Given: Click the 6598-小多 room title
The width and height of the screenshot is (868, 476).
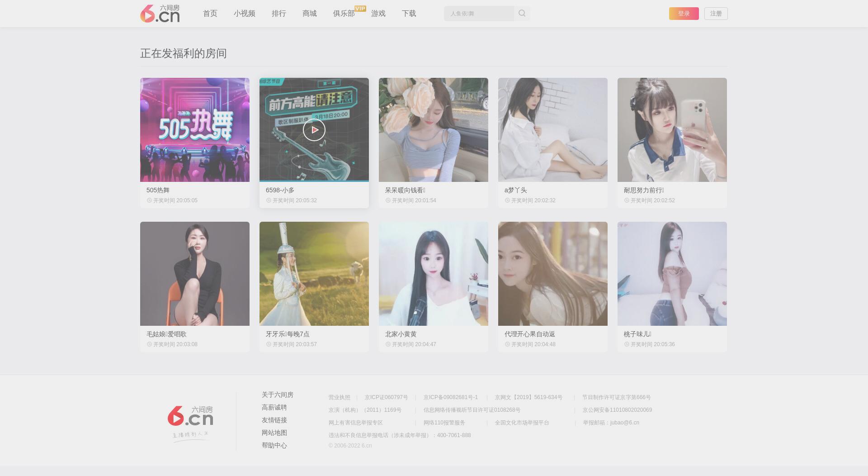Looking at the screenshot, I should point(280,190).
